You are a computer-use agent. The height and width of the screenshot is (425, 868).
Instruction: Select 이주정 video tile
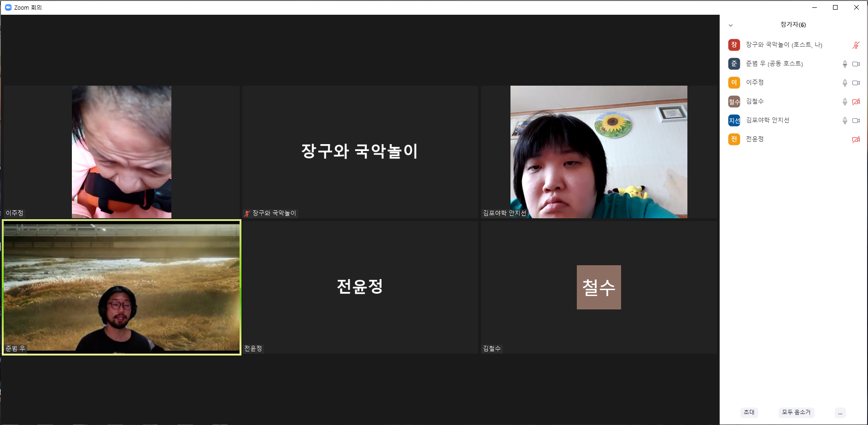coord(121,152)
